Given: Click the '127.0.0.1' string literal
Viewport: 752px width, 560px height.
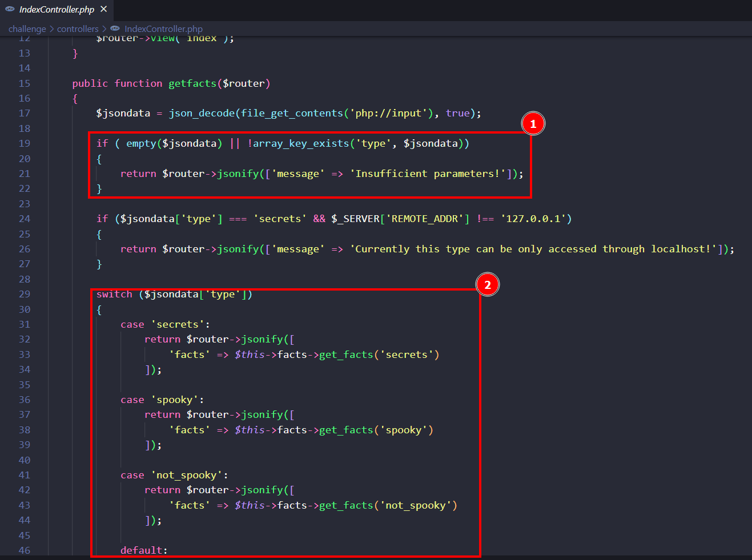Looking at the screenshot, I should tap(533, 219).
